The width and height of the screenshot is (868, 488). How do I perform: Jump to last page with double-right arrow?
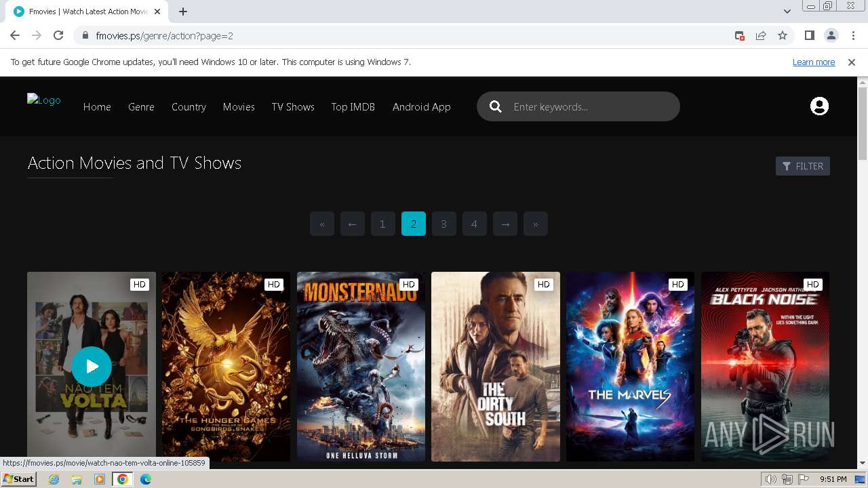tap(536, 224)
